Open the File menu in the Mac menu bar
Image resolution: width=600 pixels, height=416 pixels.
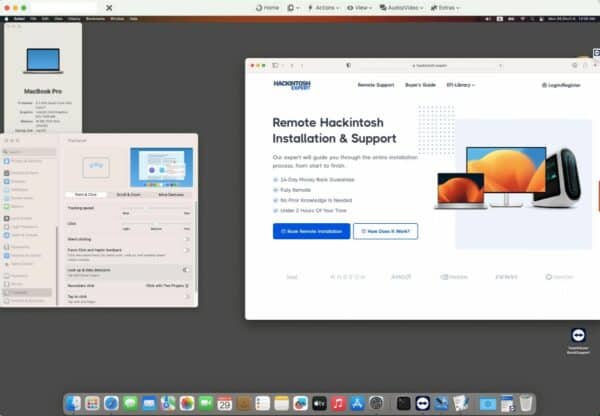pos(33,19)
